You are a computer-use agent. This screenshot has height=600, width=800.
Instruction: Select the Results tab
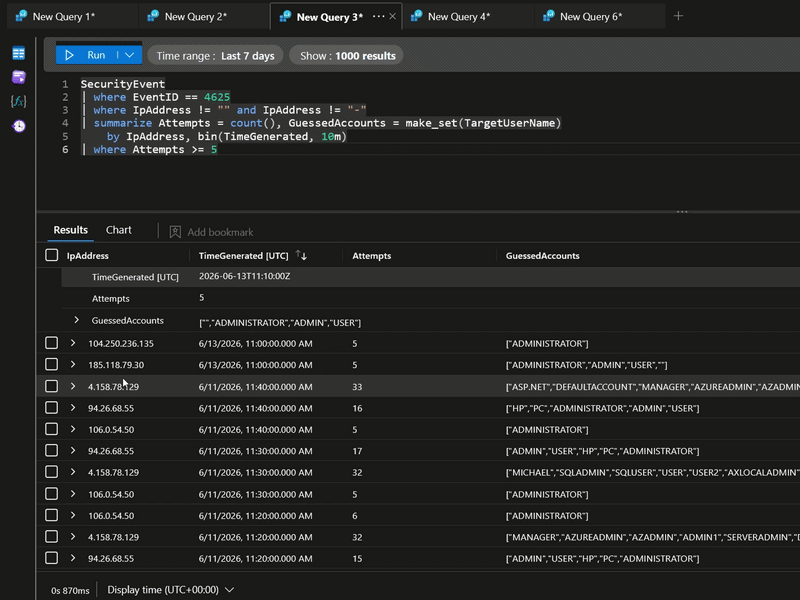70,230
